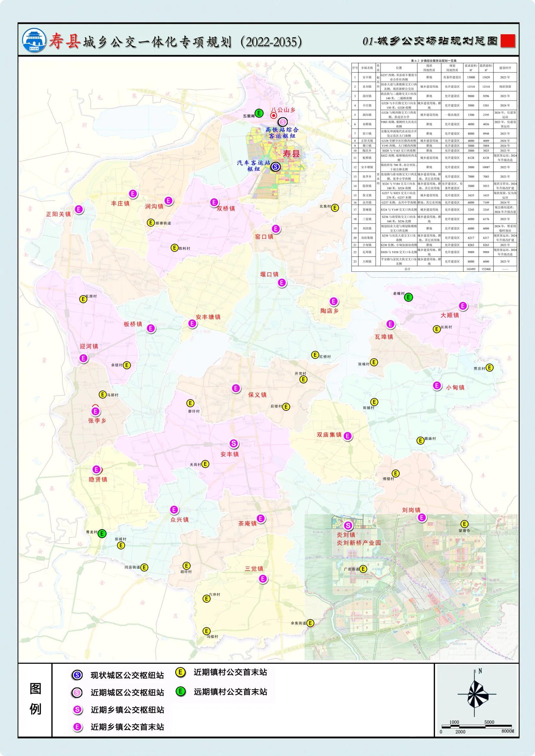
Task: Click the green E marker at 五里闸
Action: coord(260,113)
